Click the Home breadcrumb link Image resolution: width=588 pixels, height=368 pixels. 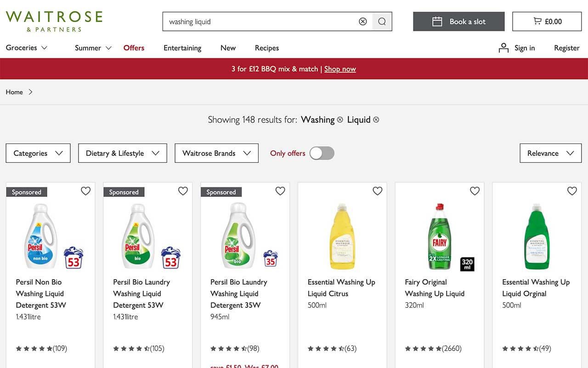[x=14, y=92]
